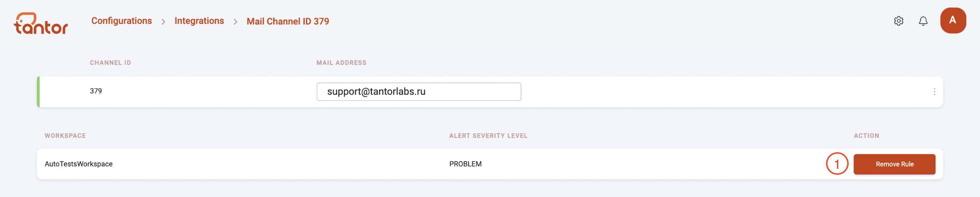Click the mail address input field
Viewport: 980px width, 197px height.
(419, 92)
